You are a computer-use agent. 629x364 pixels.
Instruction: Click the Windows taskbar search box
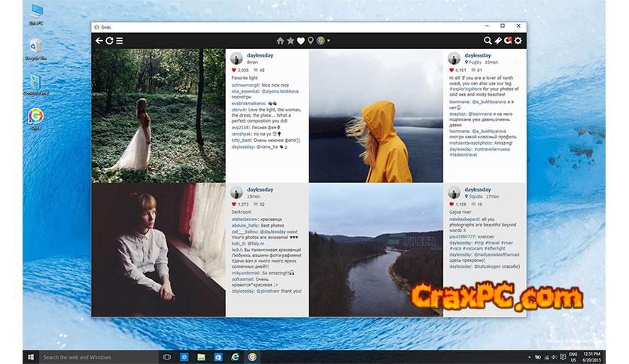pos(96,356)
